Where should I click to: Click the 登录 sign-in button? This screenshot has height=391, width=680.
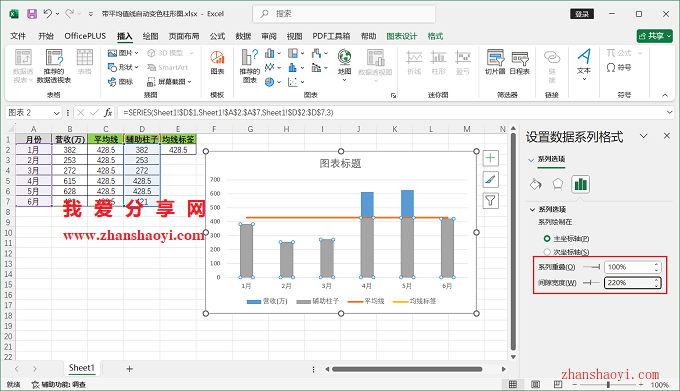[x=582, y=14]
